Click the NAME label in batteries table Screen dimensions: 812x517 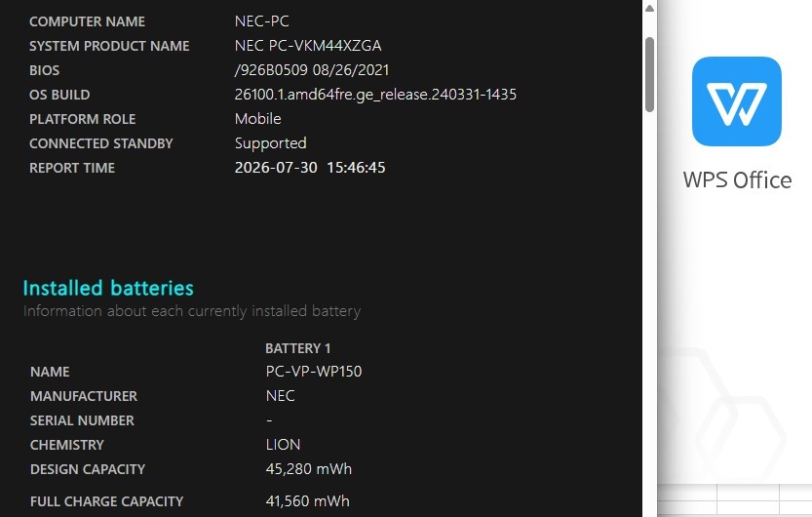(50, 372)
